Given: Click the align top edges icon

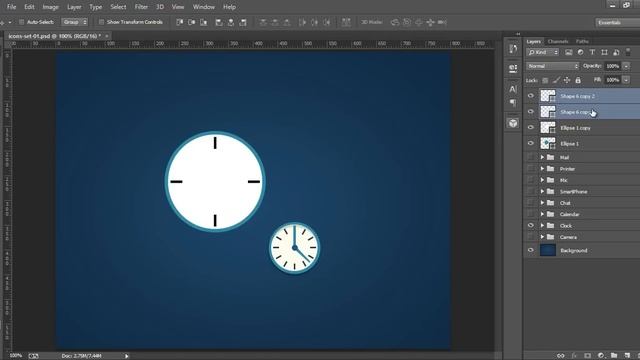Looking at the screenshot, I should pyautogui.click(x=180, y=22).
